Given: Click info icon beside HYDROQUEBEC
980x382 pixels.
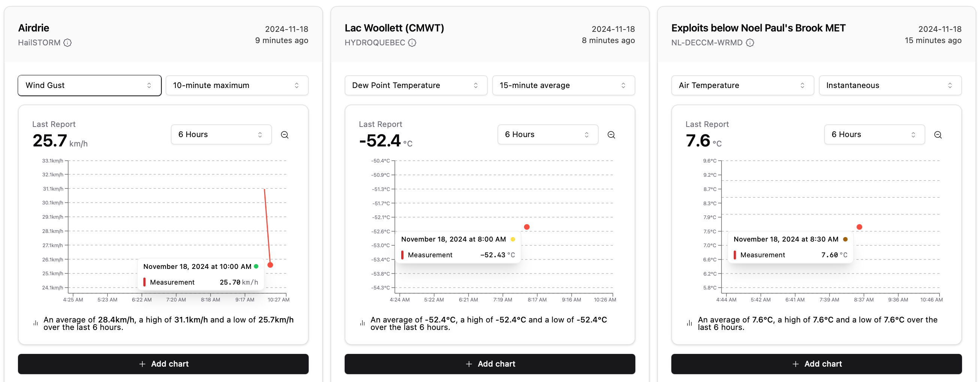Looking at the screenshot, I should point(412,43).
